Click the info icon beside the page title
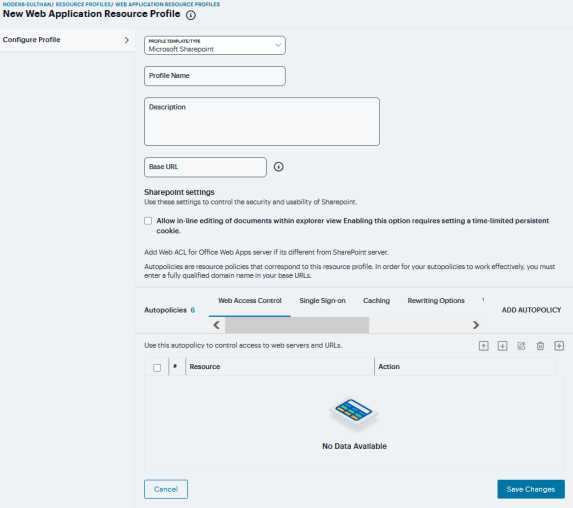This screenshot has height=508, width=573. pos(191,15)
